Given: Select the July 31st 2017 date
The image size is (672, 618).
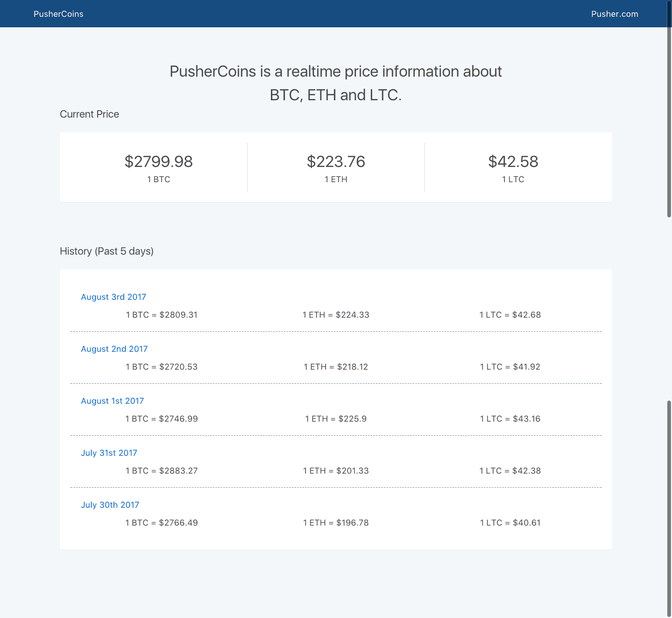Looking at the screenshot, I should (109, 453).
